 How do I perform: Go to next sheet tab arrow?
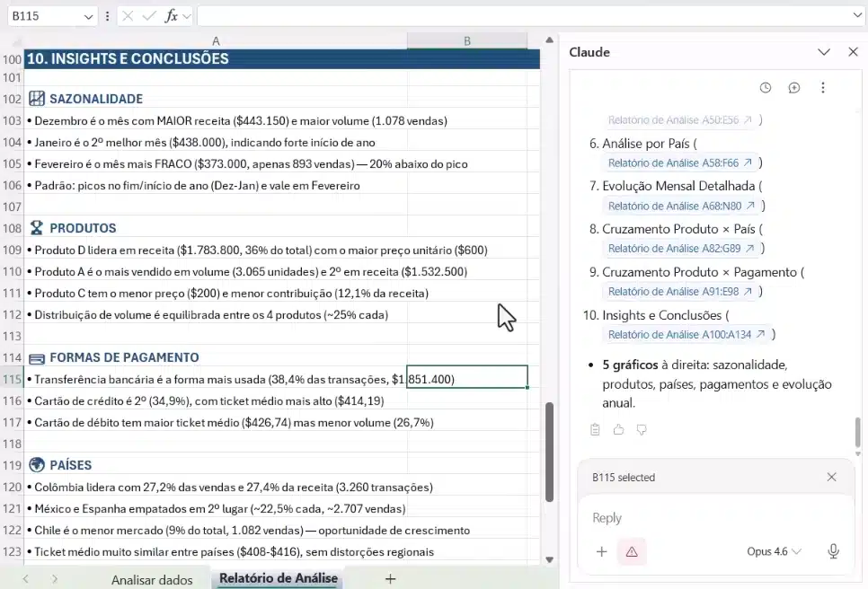pyautogui.click(x=54, y=579)
